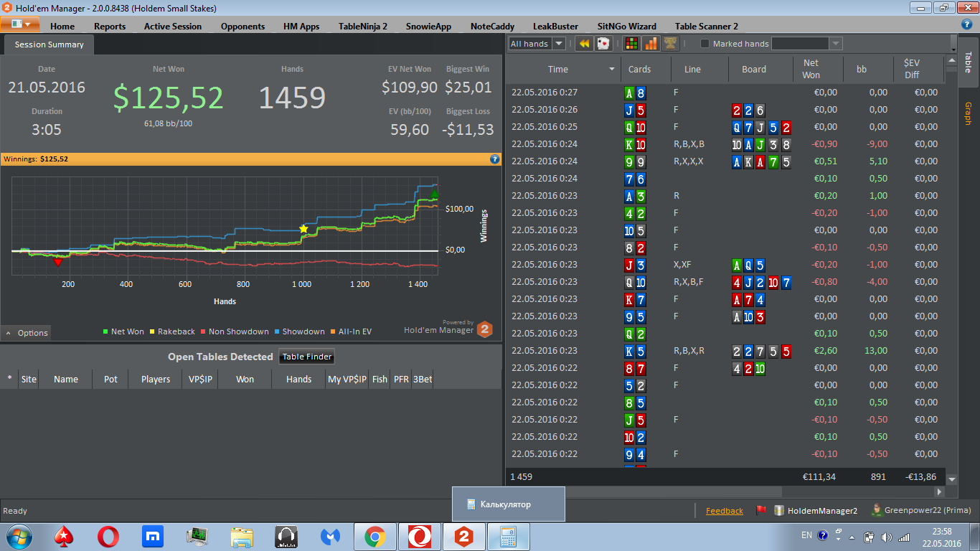
Task: Click the trophy icon in hands toolbar
Action: 670,44
